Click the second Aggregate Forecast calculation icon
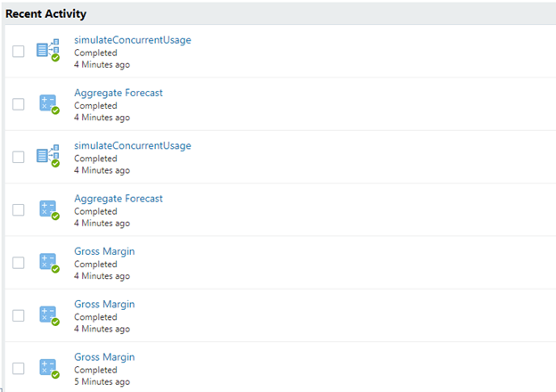Viewport: 556px width, 392px height. (47, 209)
